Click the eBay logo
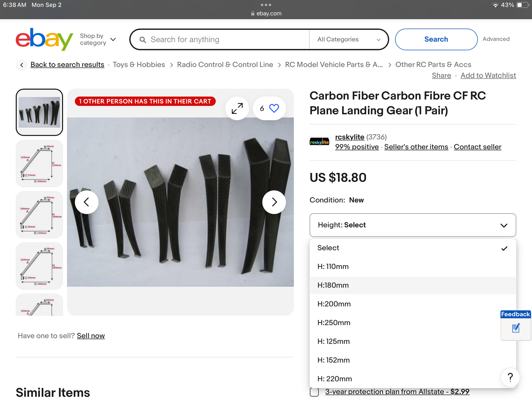532x399 pixels. (x=44, y=39)
